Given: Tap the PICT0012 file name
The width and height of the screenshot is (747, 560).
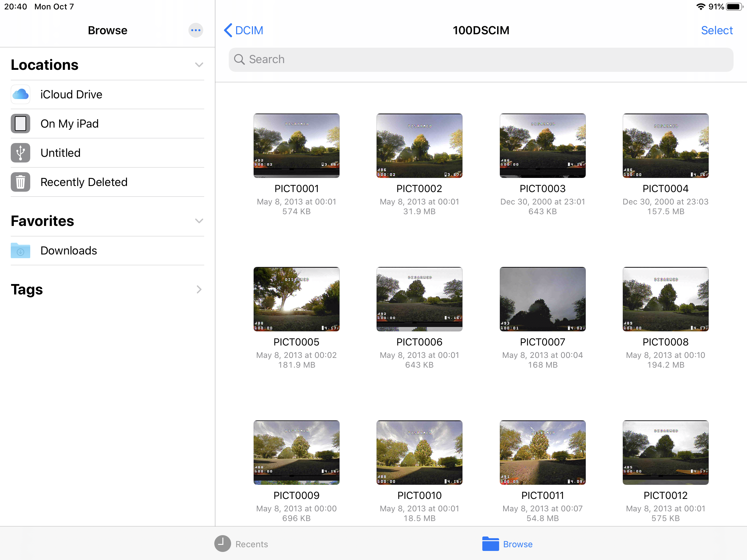Looking at the screenshot, I should pos(665,496).
